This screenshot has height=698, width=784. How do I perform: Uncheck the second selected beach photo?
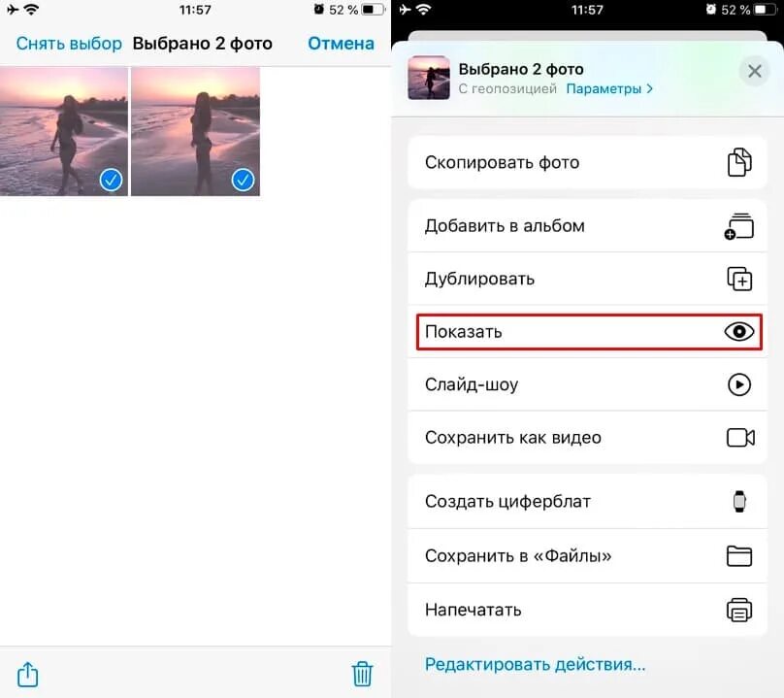coord(195,131)
